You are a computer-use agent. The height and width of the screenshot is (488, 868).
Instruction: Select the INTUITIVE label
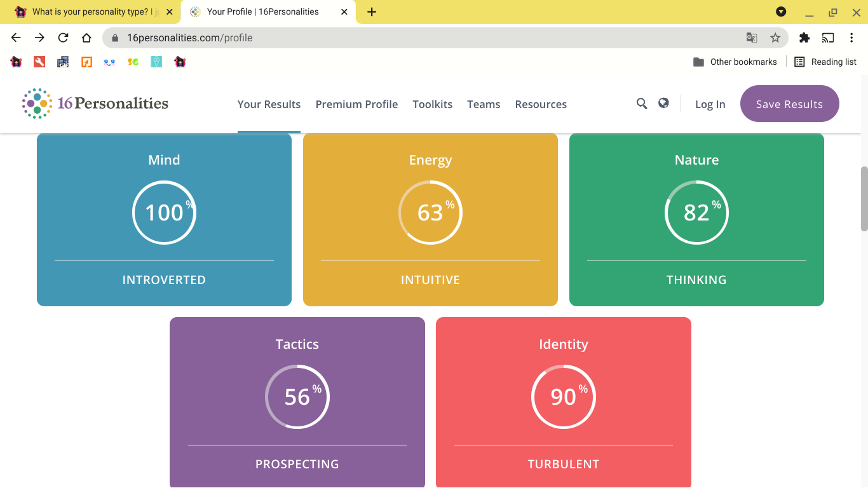[x=430, y=280]
